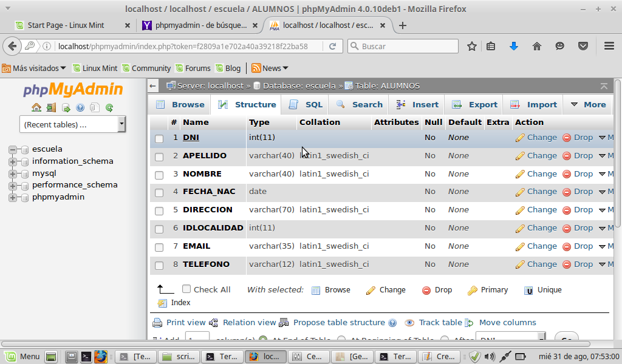Click the reload navigation frame icon
This screenshot has width=622, height=364.
pyautogui.click(x=109, y=108)
